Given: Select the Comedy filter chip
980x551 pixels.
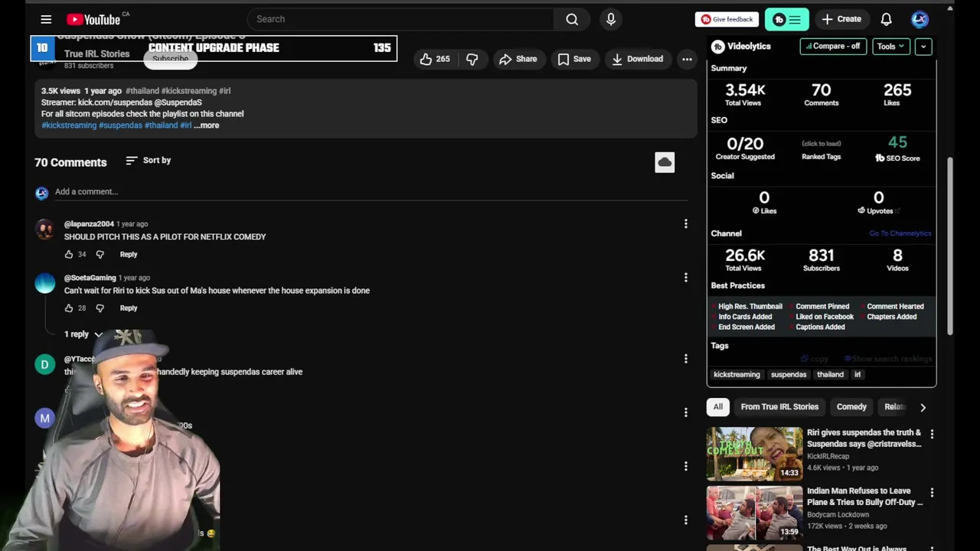Looking at the screenshot, I should click(x=851, y=407).
